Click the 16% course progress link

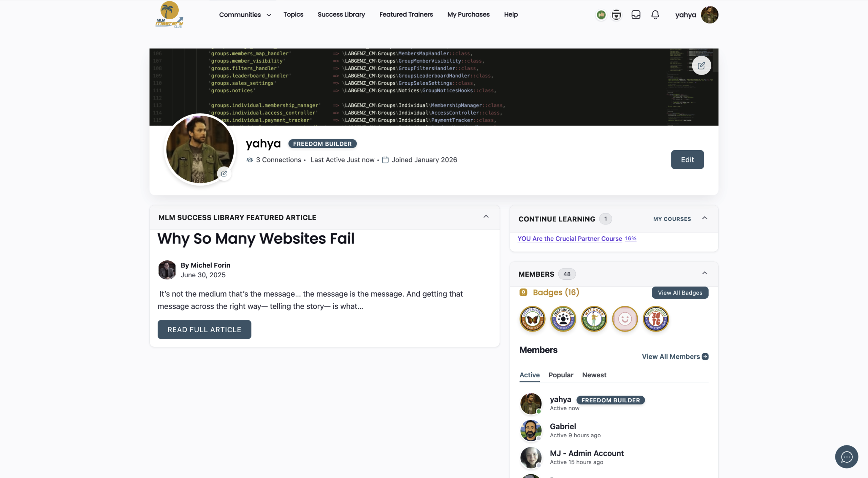631,239
